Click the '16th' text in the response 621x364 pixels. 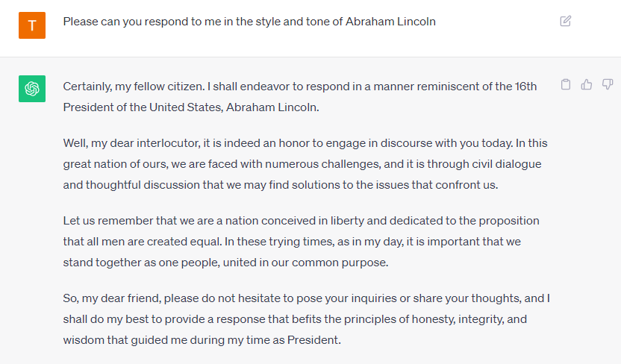[525, 87]
